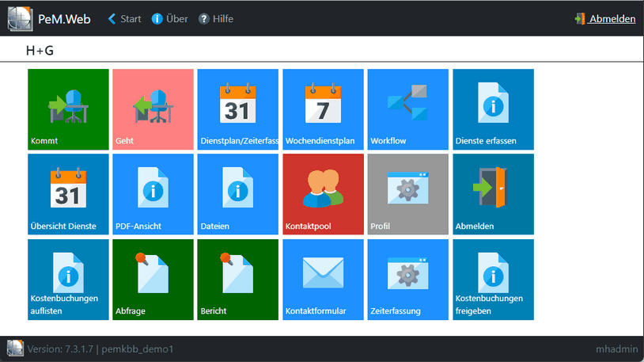This screenshot has height=362, width=644.
Task: Open the Übersicht Dienste tile
Action: [x=68, y=194]
